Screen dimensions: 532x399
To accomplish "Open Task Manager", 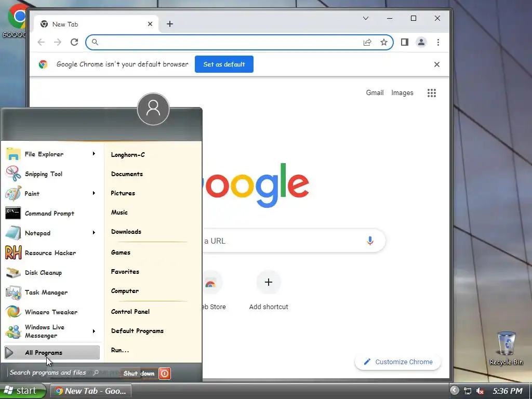I will tap(51, 292).
